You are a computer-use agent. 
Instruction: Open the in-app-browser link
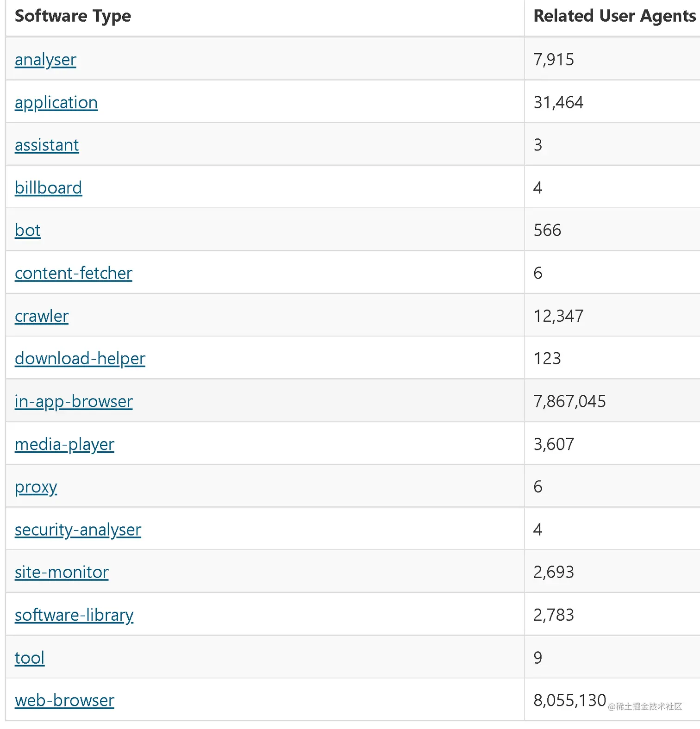pyautogui.click(x=74, y=401)
